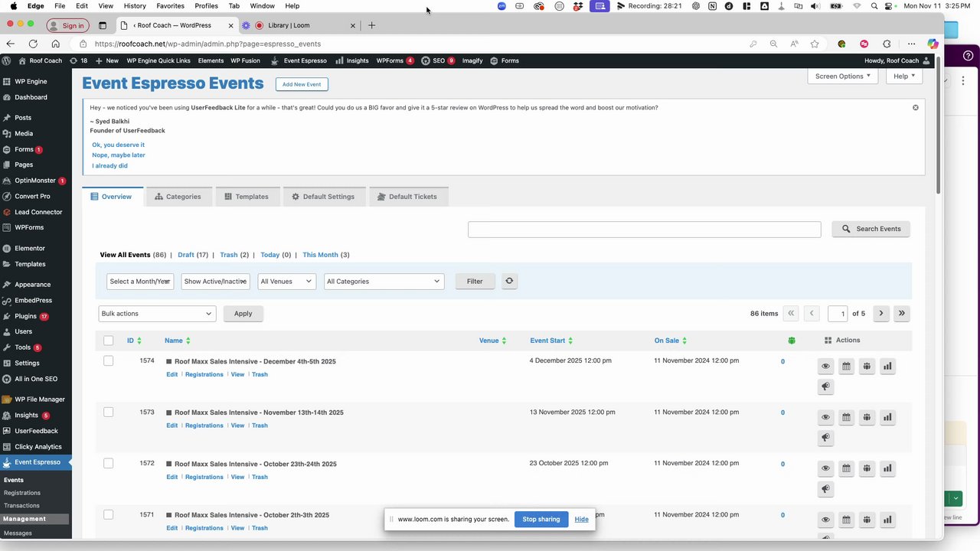Click megaphone icon in event 1572 row
The height and width of the screenshot is (551, 980).
pos(825,489)
